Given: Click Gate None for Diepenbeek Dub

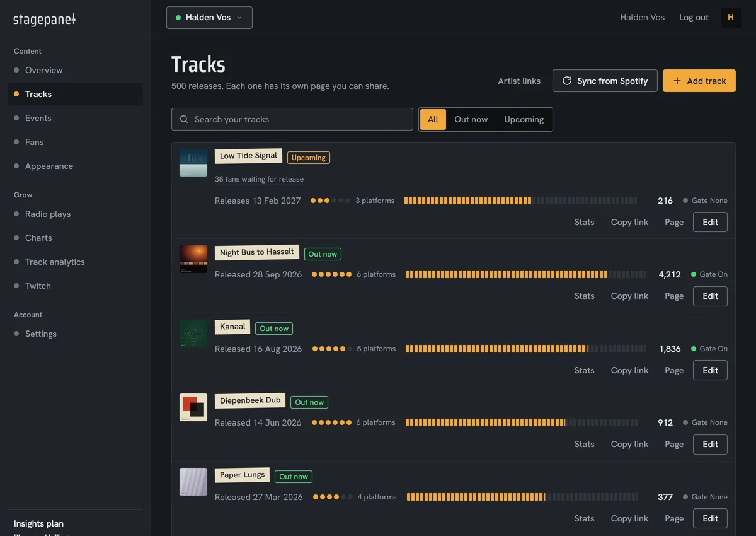Looking at the screenshot, I should click(705, 422).
